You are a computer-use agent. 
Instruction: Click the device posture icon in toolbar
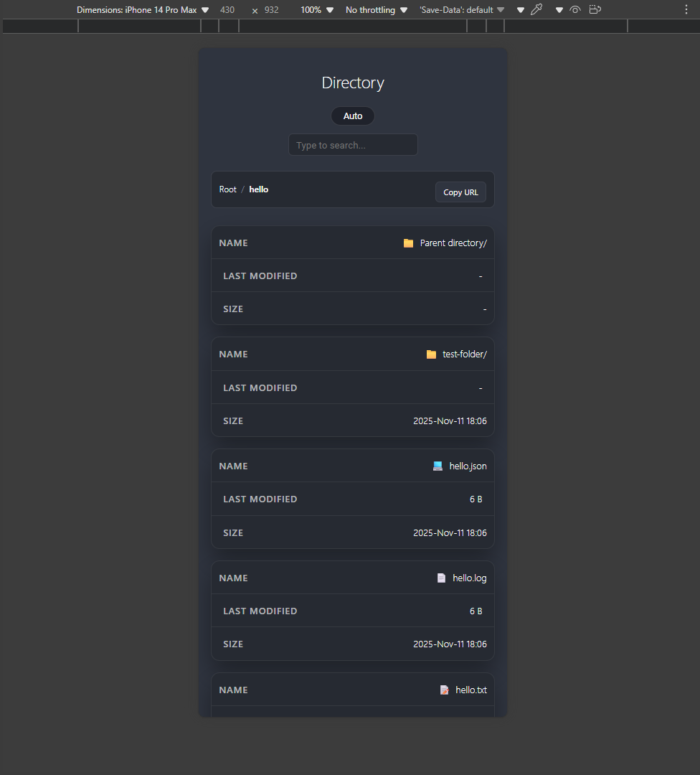[x=595, y=10]
